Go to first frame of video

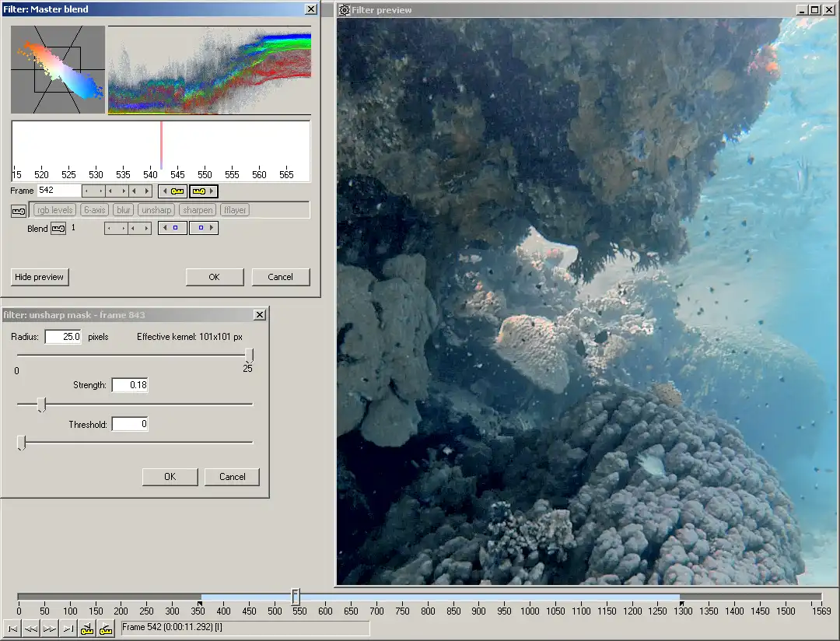tap(12, 629)
